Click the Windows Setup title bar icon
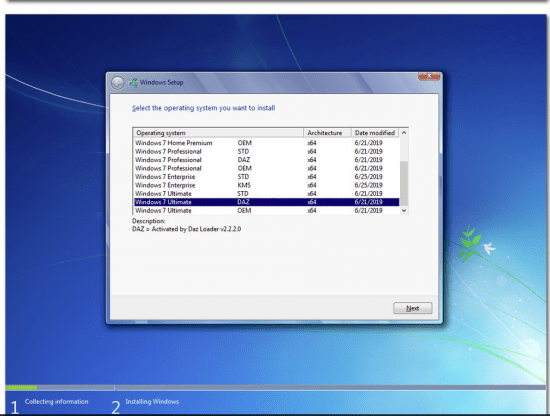Screen dimensions: 550x416 tap(133, 83)
